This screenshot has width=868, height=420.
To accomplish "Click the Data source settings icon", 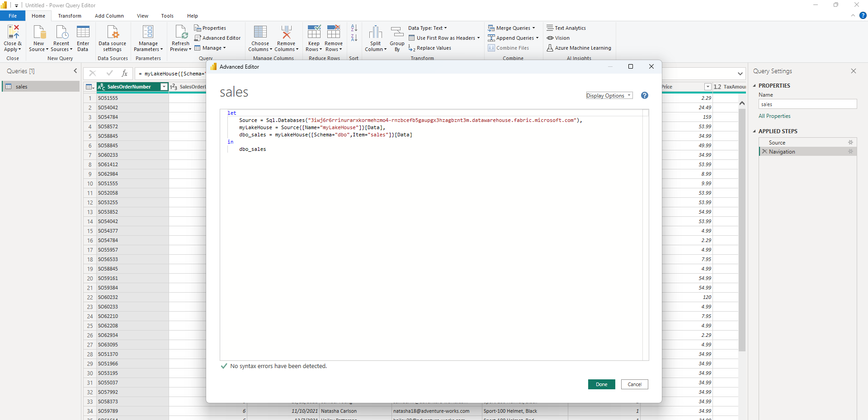I will point(112,37).
